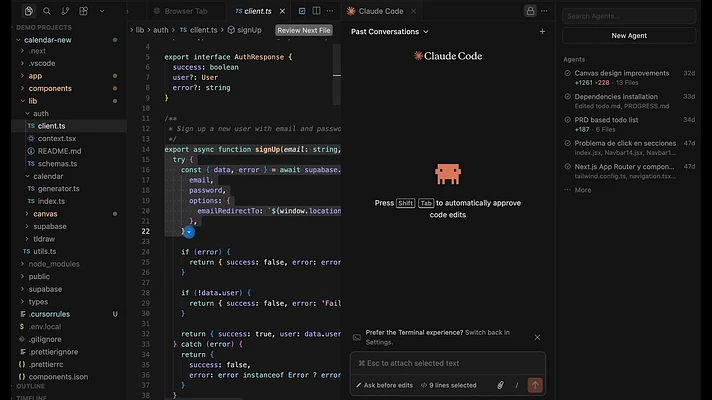
Task: Click status check icon for Canvas design improvements
Action: pos(568,73)
